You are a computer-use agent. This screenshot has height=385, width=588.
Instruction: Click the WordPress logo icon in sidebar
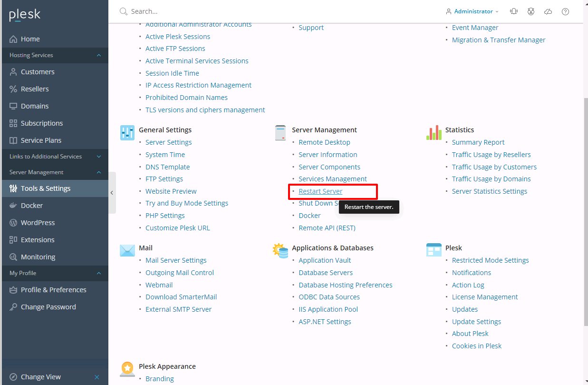[13, 223]
